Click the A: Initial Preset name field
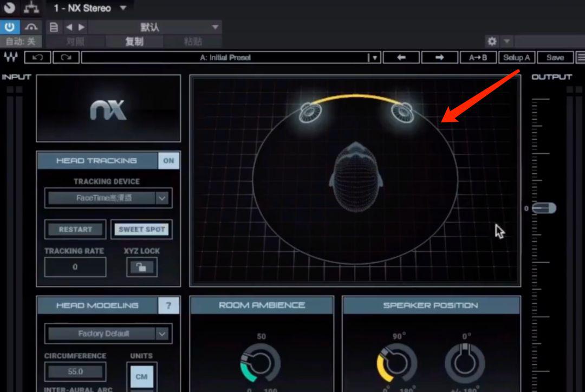Viewport: 585px width, 392px height. click(x=225, y=57)
